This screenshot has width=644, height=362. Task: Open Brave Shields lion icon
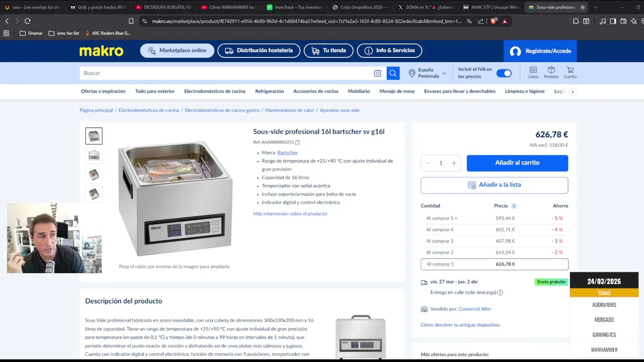tap(494, 21)
